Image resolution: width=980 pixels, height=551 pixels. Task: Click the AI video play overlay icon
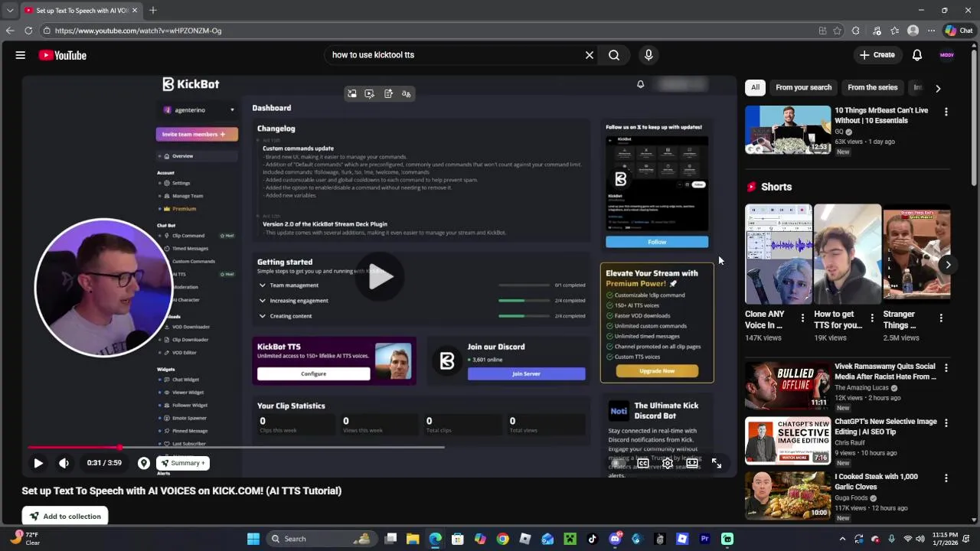[370, 93]
